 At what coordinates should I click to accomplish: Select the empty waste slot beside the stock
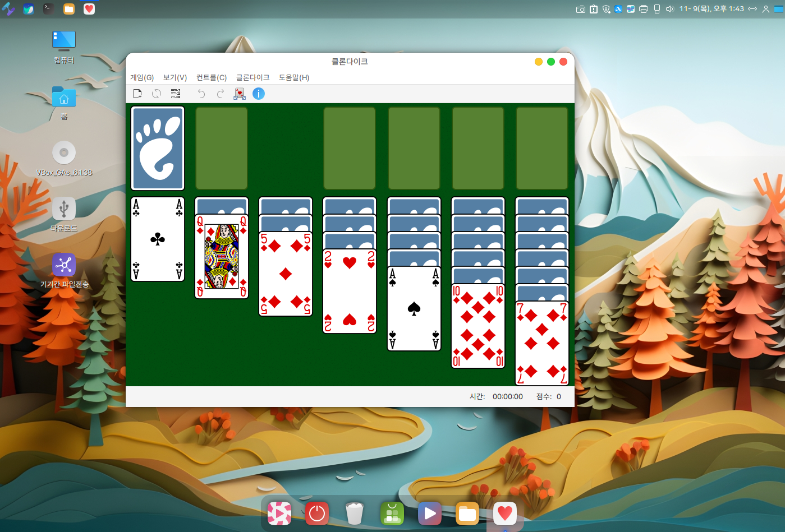(222, 149)
